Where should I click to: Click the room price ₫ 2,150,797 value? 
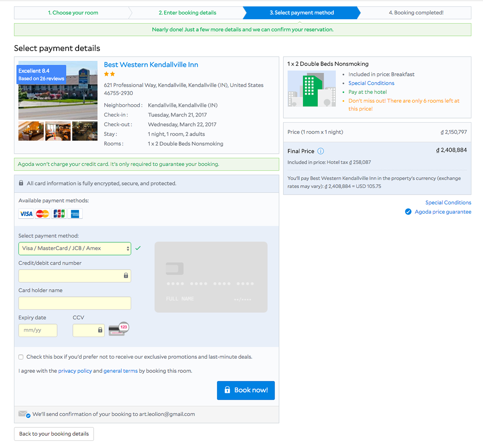[x=454, y=132]
